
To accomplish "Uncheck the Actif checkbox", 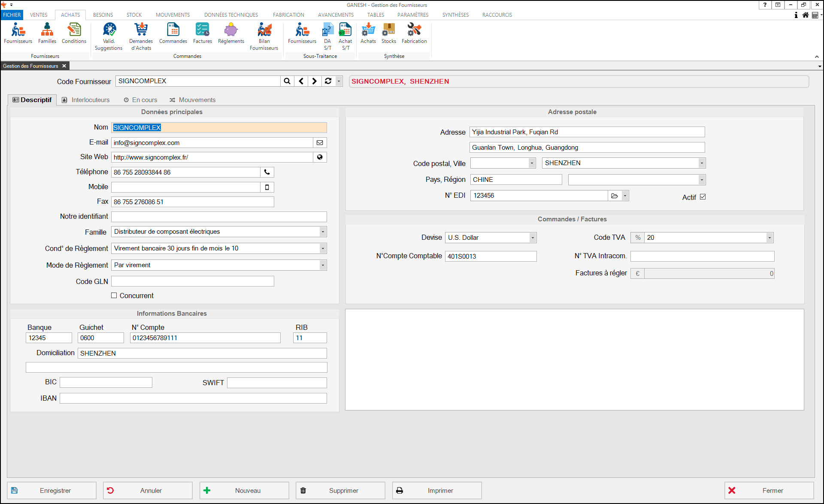I will 703,197.
